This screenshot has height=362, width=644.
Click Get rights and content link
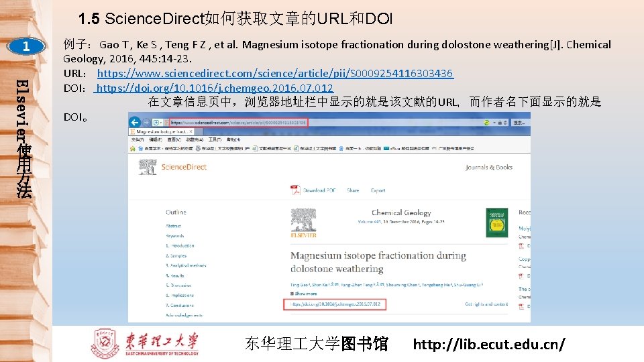(x=486, y=304)
